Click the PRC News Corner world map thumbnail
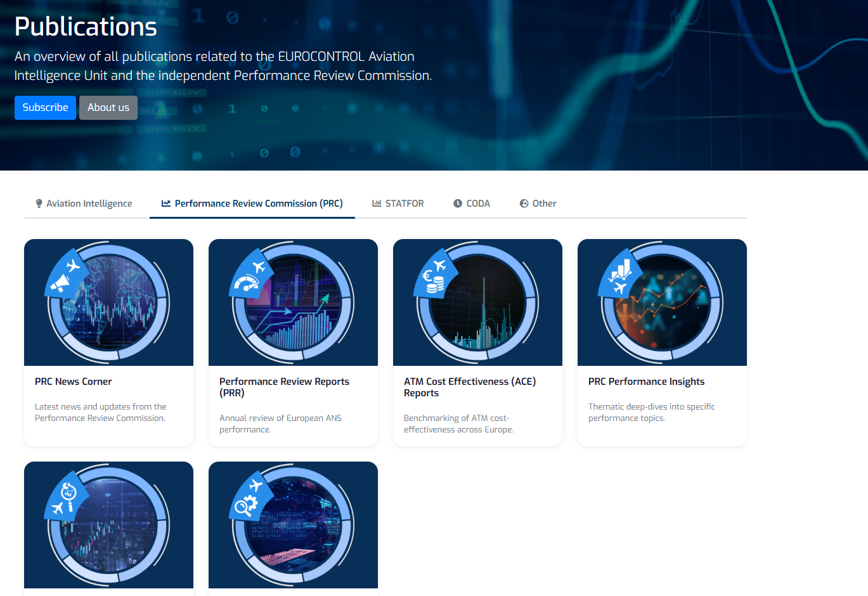This screenshot has width=868, height=596. [108, 302]
